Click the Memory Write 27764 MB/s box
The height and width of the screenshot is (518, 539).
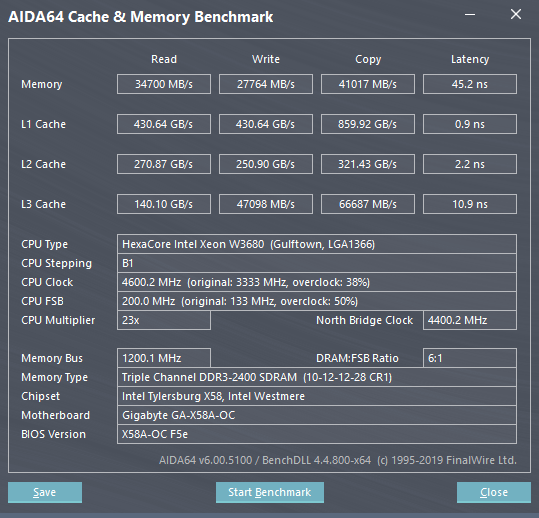(266, 84)
